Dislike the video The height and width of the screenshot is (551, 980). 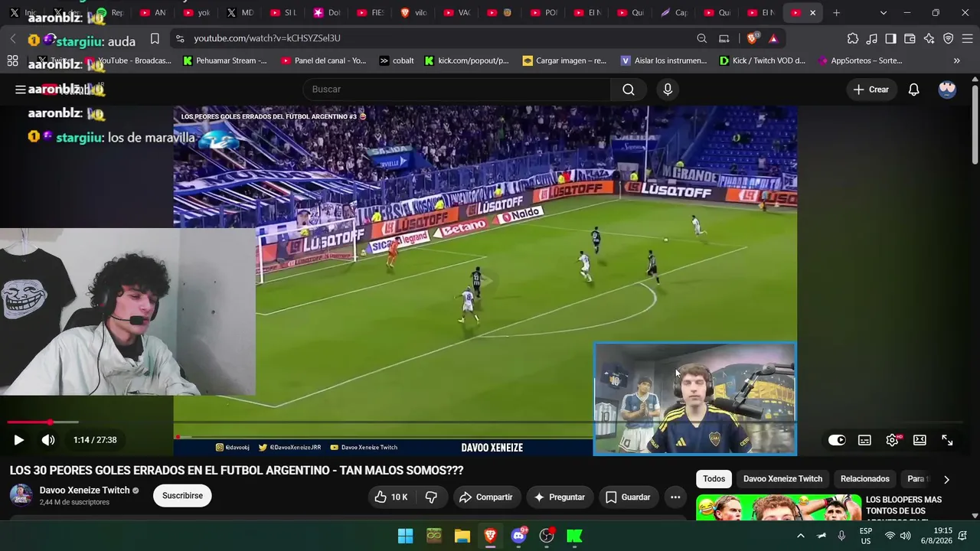(431, 497)
